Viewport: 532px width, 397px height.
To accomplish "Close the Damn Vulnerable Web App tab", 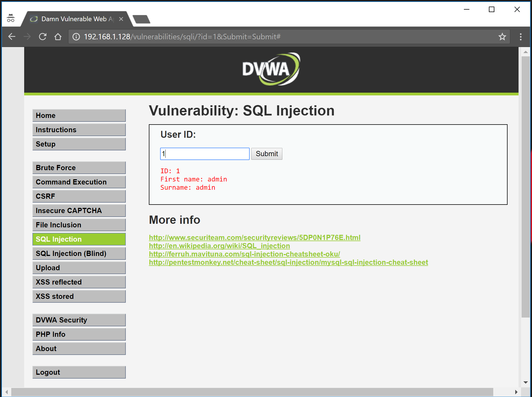I will click(121, 19).
